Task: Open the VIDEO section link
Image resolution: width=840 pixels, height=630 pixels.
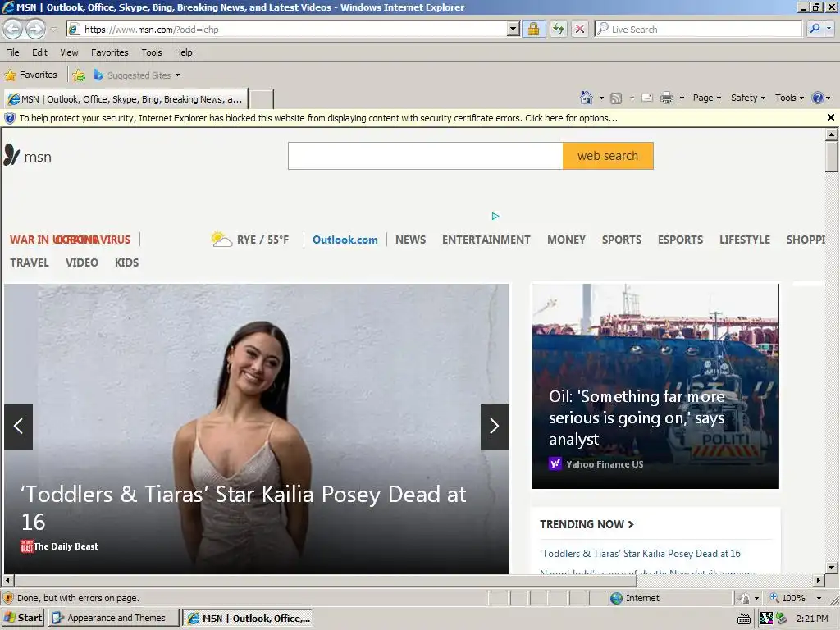Action: point(82,262)
